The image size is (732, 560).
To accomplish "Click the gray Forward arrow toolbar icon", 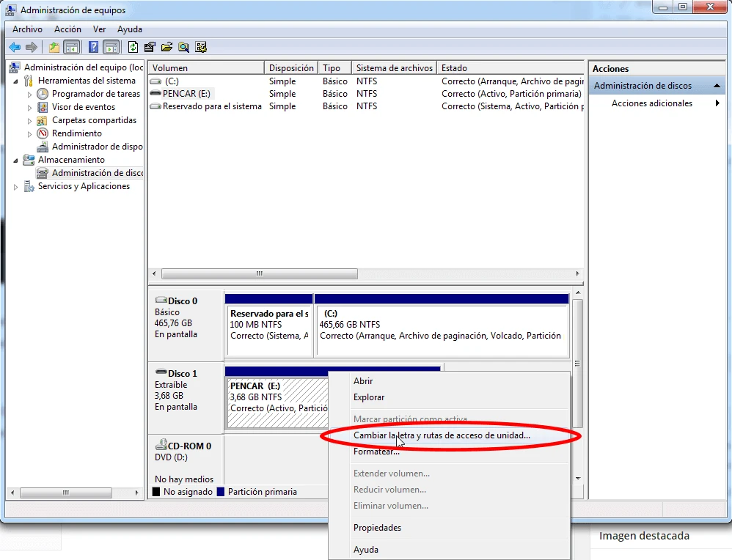I will [32, 47].
